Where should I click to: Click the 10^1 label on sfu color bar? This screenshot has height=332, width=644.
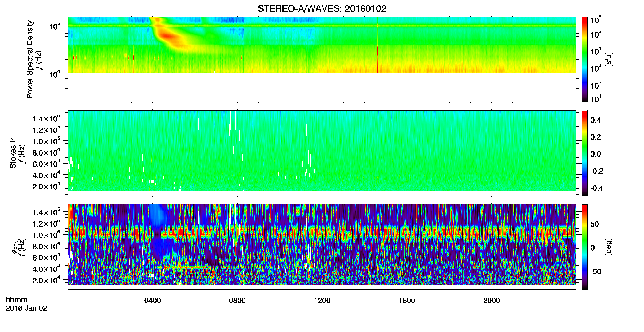[596, 99]
